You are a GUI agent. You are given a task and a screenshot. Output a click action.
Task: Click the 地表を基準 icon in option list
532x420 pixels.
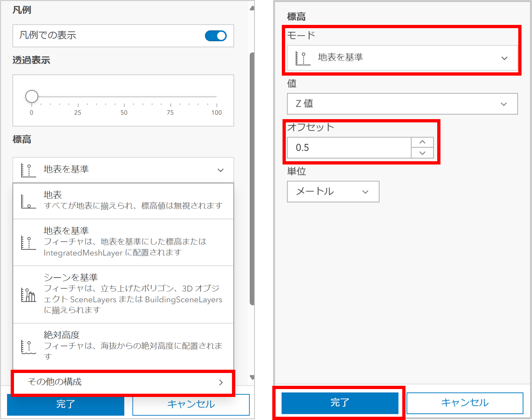(28, 243)
